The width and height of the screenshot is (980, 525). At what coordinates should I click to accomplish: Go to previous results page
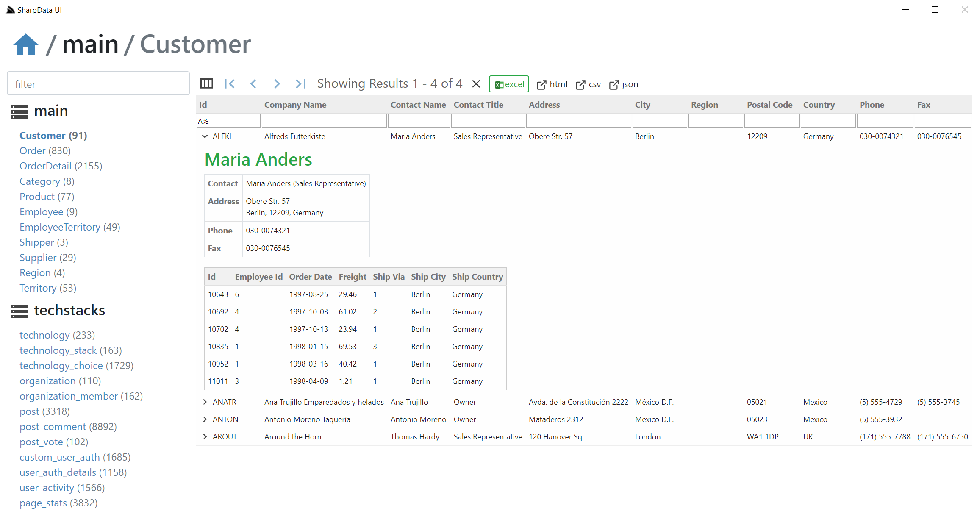253,84
